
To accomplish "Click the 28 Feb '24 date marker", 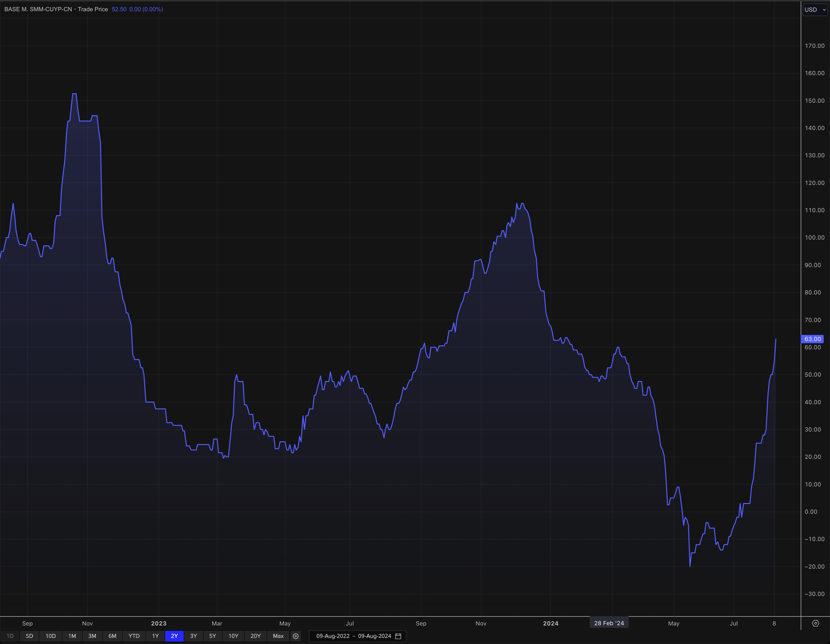I will (x=609, y=623).
